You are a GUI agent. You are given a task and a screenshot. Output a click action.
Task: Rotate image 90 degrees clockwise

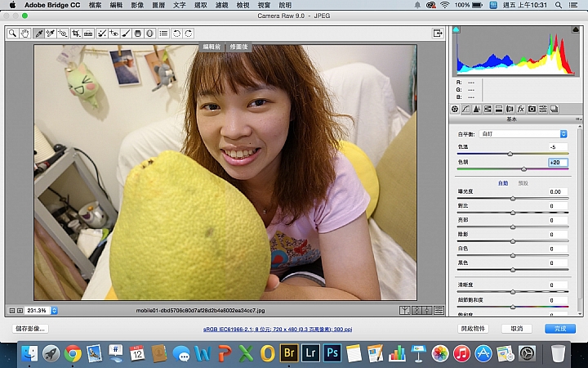pos(189,34)
